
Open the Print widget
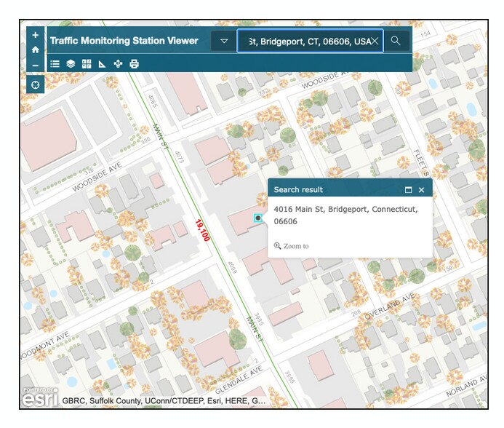(x=134, y=64)
